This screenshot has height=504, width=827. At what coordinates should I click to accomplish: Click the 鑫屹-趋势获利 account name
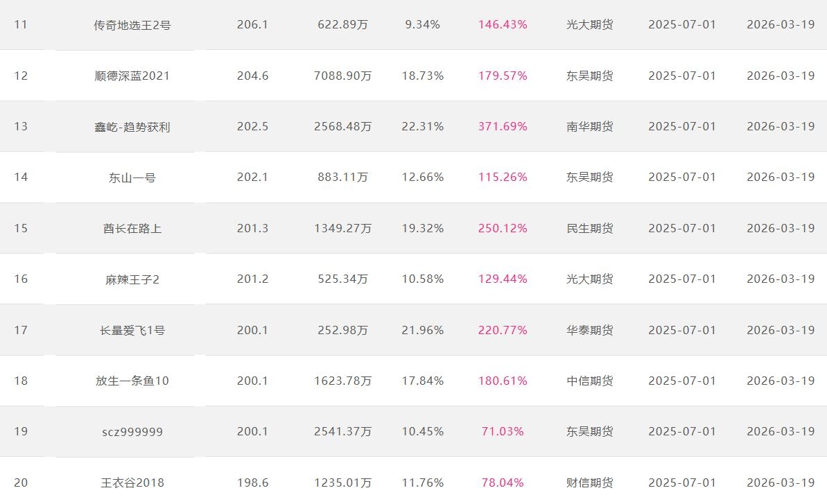[132, 127]
